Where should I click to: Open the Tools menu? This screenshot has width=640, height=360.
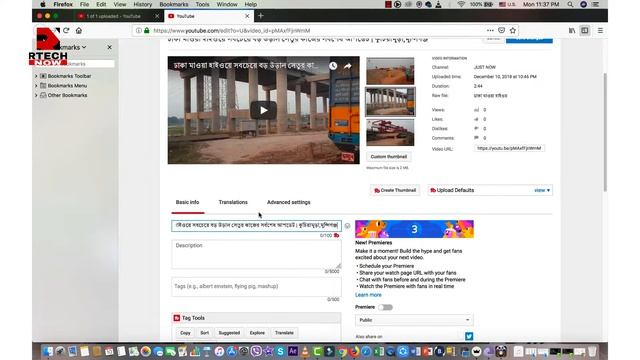click(202, 4)
